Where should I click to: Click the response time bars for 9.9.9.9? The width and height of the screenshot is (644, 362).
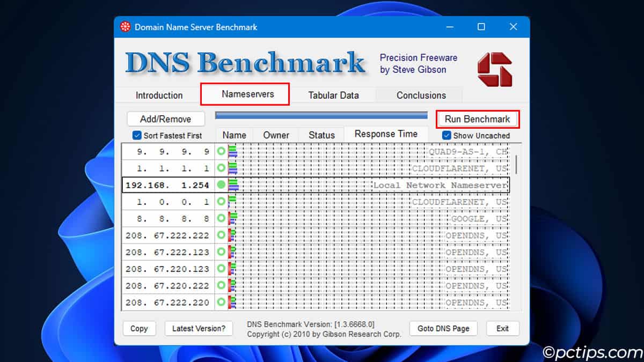(x=232, y=151)
